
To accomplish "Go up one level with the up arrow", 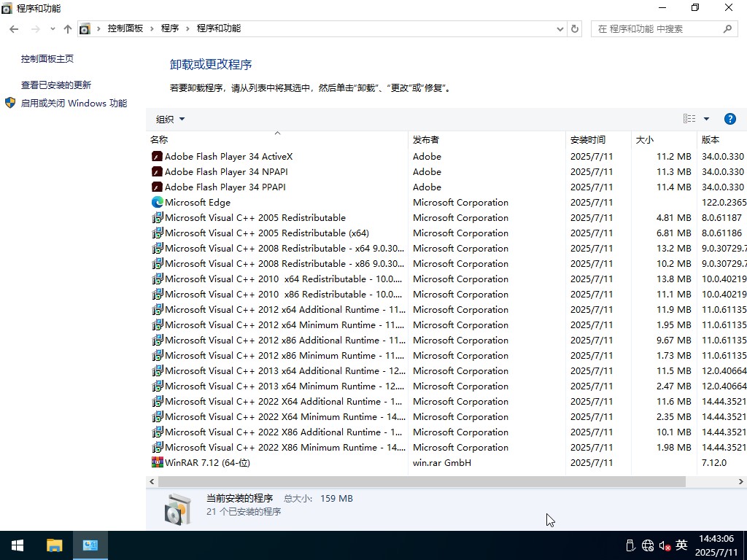I will point(67,28).
